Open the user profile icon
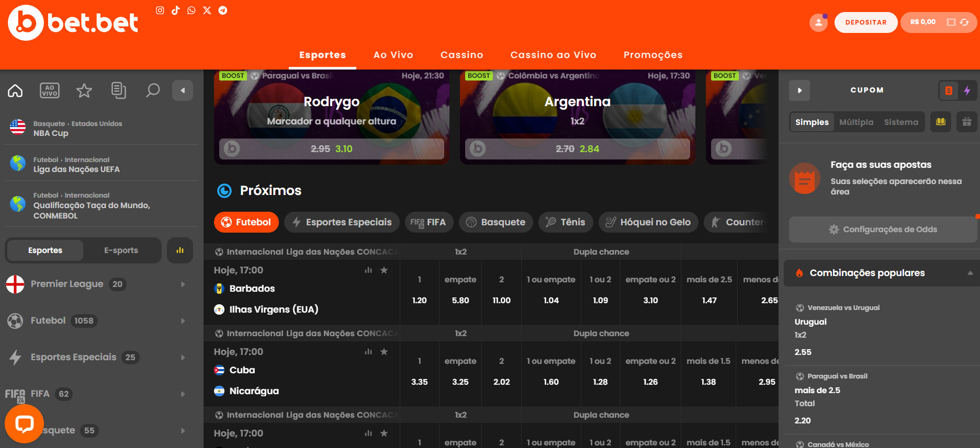Screen dimensions: 980x448 (x=818, y=22)
